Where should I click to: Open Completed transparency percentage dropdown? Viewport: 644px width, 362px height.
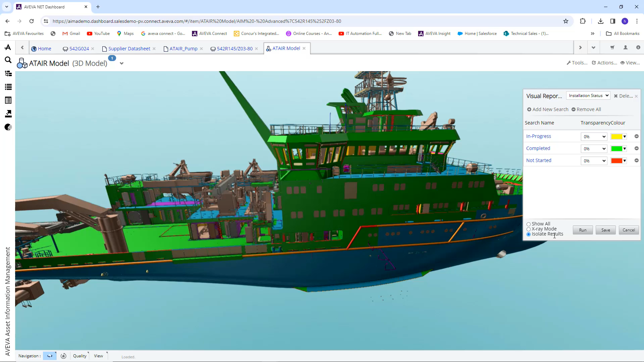point(594,149)
